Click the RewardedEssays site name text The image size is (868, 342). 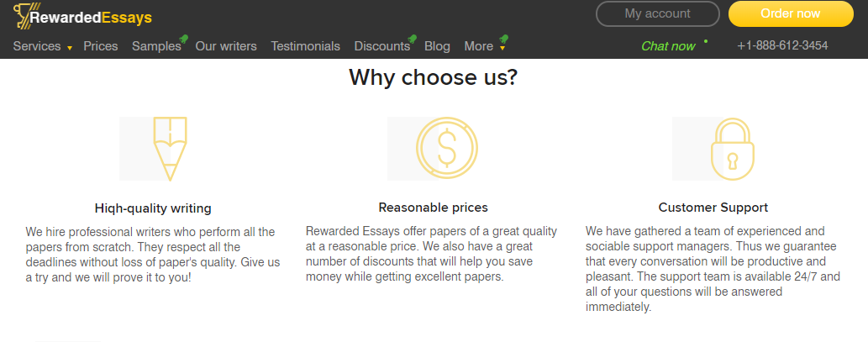click(91, 17)
